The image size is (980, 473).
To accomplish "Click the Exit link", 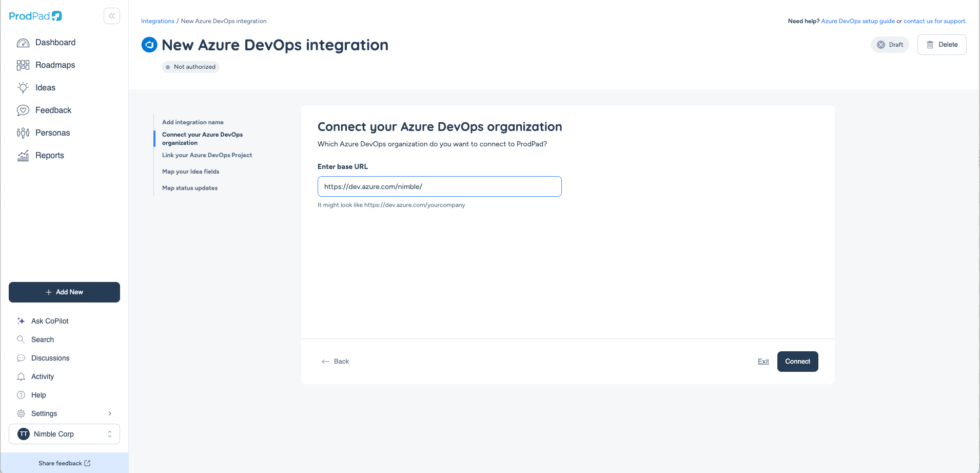I will pyautogui.click(x=763, y=362).
